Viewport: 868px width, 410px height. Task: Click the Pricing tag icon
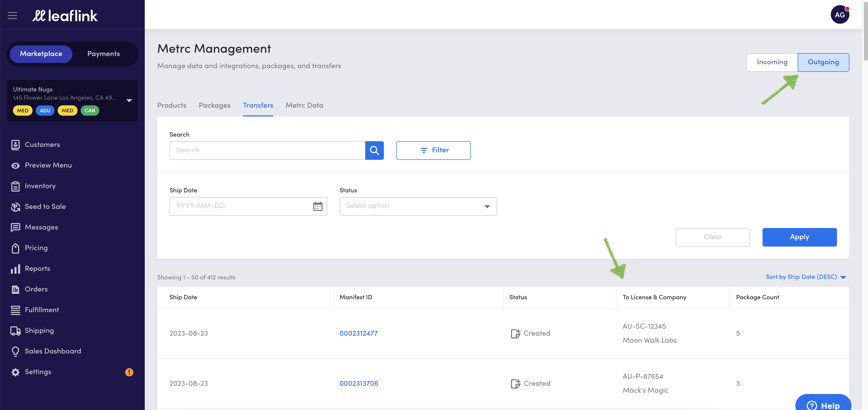click(x=15, y=248)
